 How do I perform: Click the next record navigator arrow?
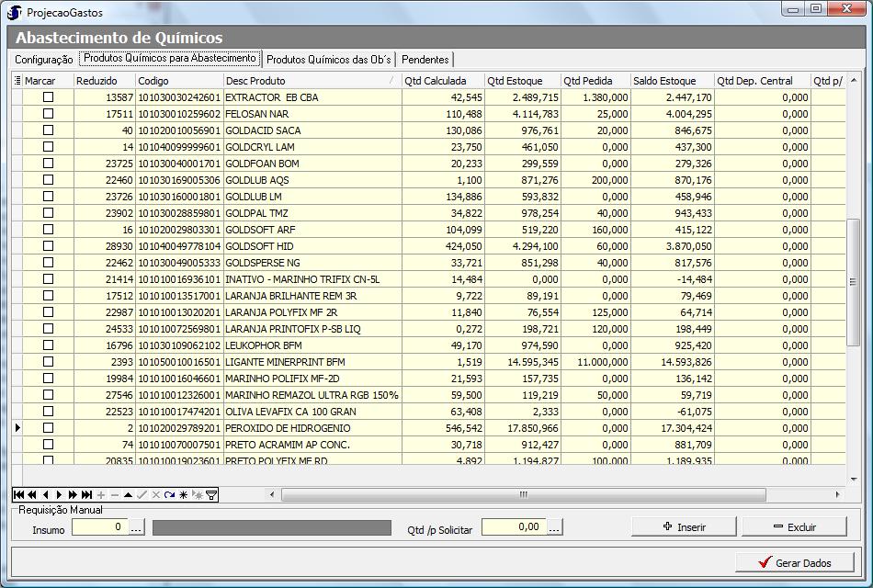59,495
